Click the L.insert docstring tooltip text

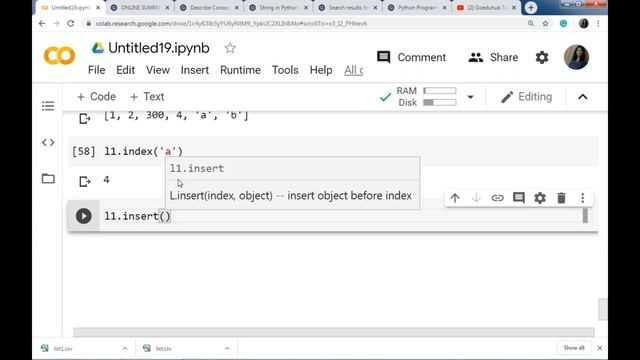pyautogui.click(x=291, y=196)
